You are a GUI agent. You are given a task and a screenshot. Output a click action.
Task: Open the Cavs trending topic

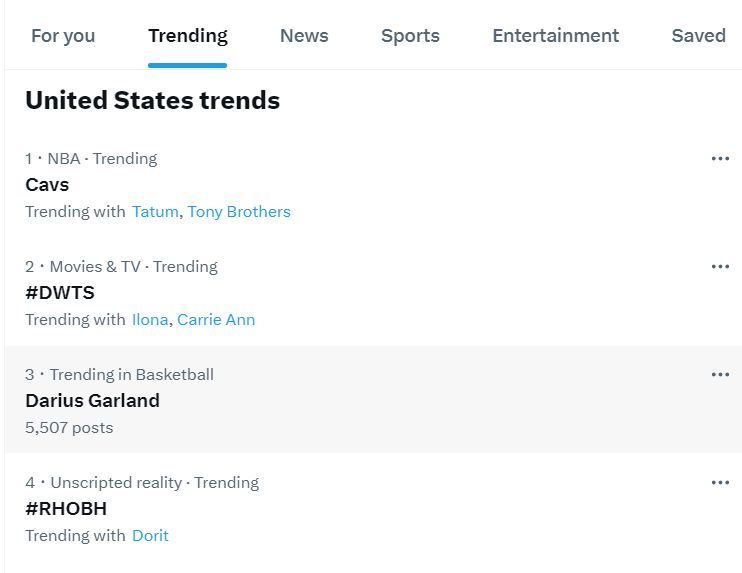click(x=47, y=185)
